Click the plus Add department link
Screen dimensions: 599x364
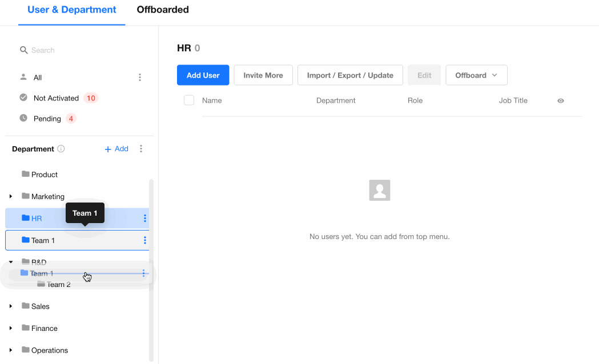click(116, 149)
